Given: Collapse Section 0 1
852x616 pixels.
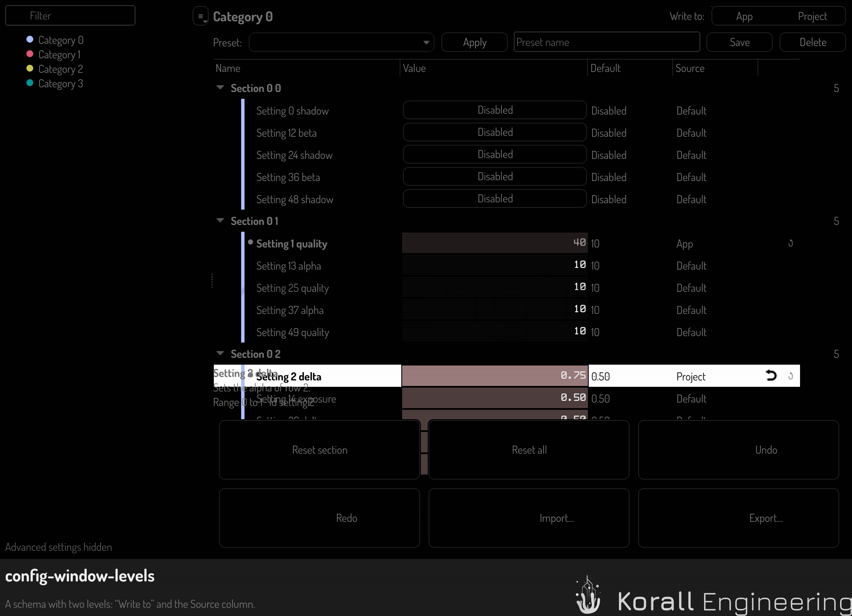Looking at the screenshot, I should [x=220, y=221].
